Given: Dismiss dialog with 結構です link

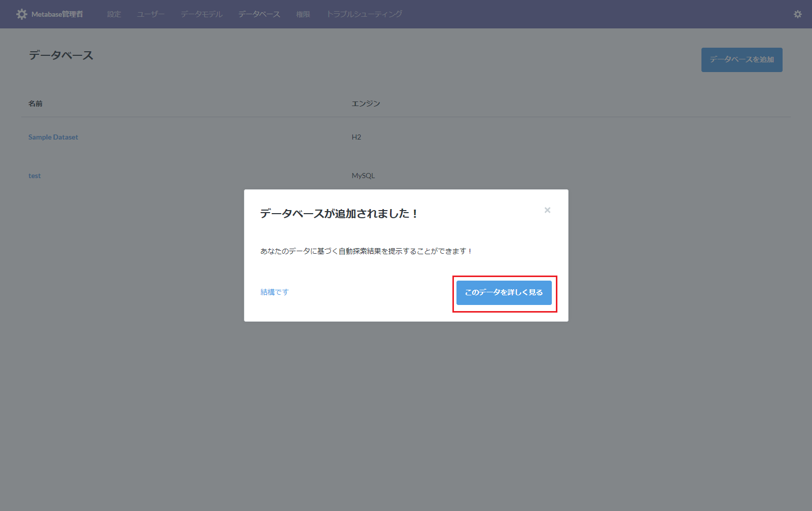Looking at the screenshot, I should [x=273, y=292].
